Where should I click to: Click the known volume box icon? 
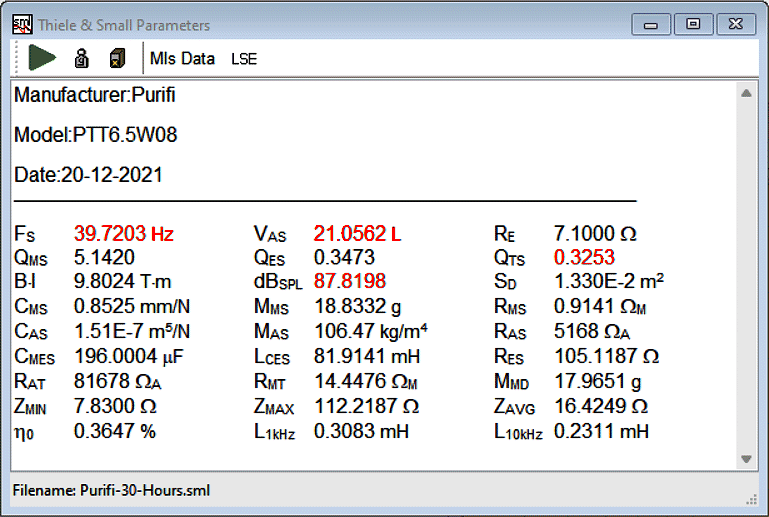117,58
